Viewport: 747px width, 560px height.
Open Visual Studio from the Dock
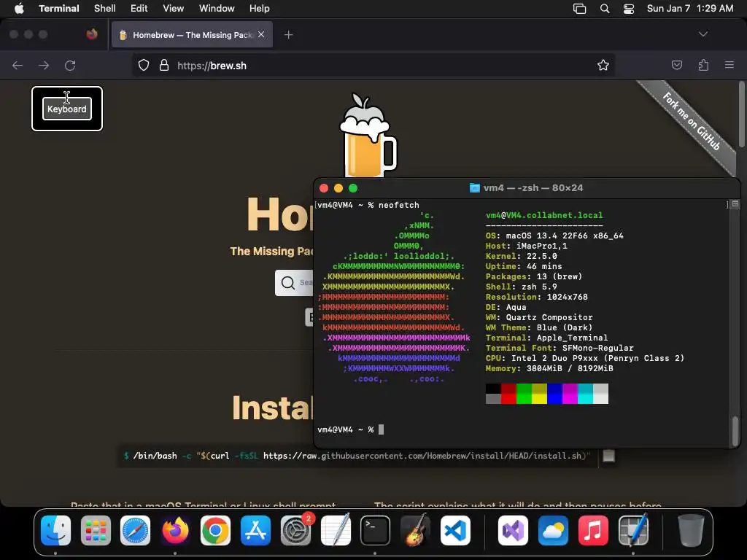coord(513,530)
